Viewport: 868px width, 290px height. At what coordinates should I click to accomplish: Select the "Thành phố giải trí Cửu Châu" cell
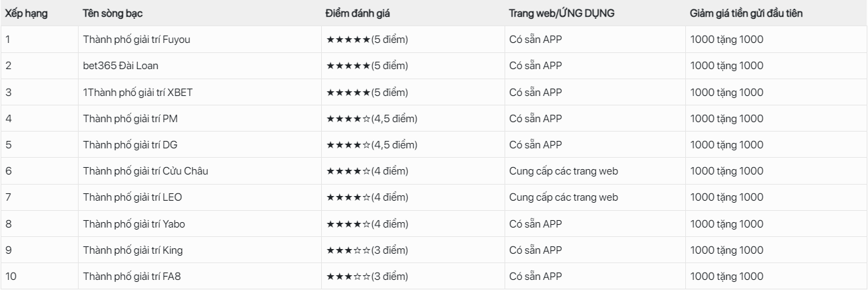(145, 171)
